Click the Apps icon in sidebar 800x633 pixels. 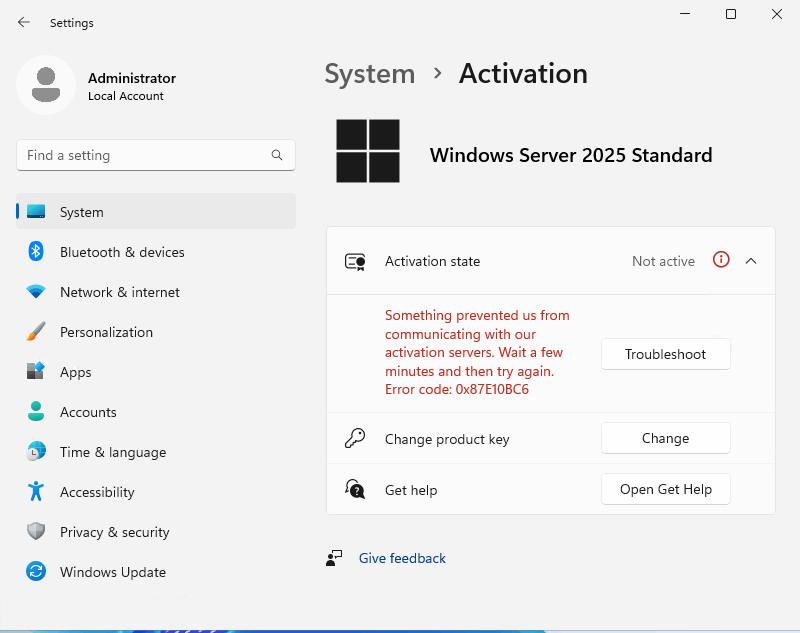coord(36,371)
